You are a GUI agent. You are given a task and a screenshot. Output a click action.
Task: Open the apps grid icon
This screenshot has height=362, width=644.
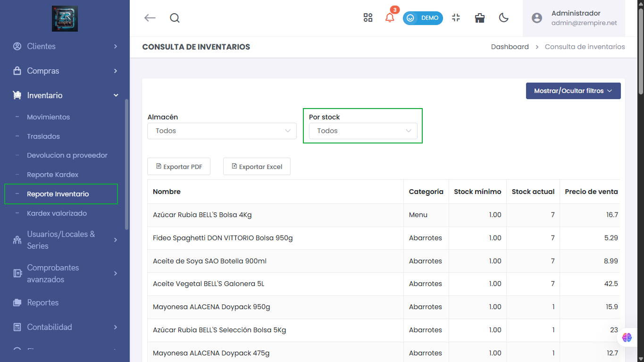click(368, 18)
